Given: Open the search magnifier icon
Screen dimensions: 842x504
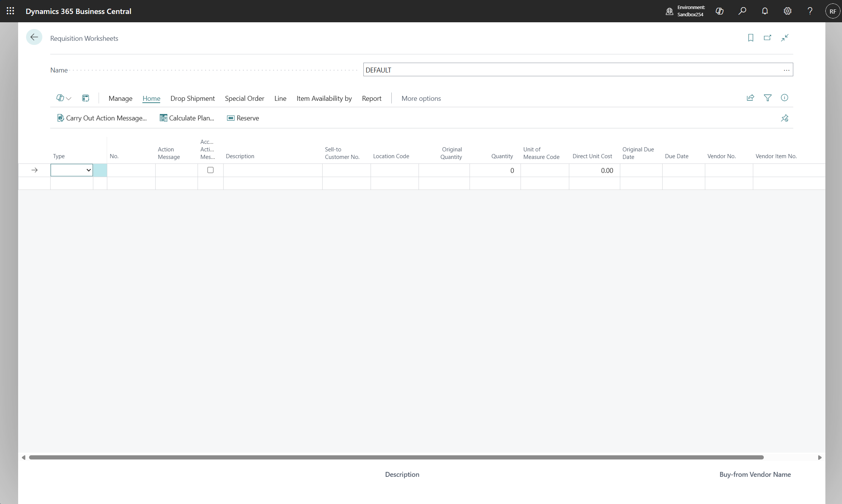Looking at the screenshot, I should [742, 11].
